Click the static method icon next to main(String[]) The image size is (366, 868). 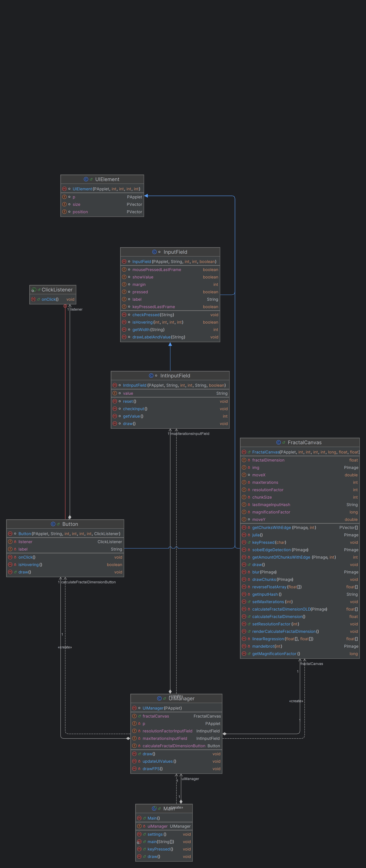(x=139, y=841)
